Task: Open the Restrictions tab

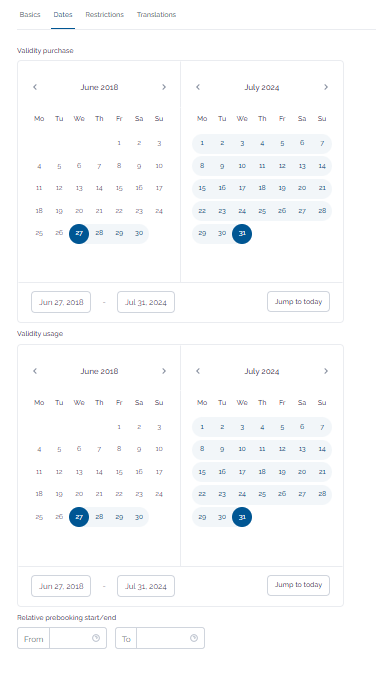Action: click(104, 14)
